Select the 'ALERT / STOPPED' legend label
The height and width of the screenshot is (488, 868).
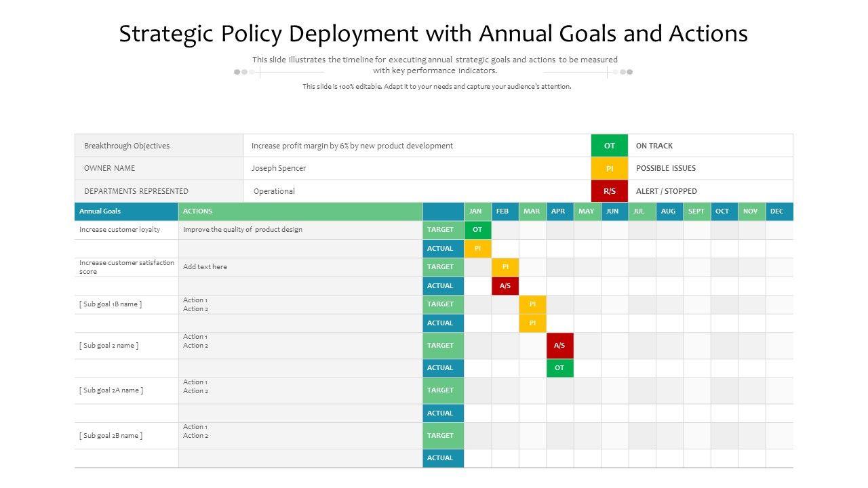coord(667,191)
